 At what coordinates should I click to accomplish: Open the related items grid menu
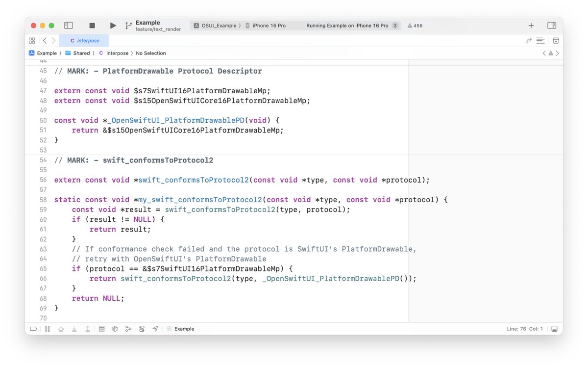pyautogui.click(x=32, y=41)
